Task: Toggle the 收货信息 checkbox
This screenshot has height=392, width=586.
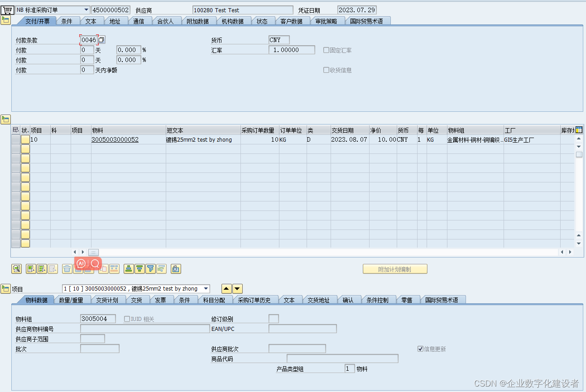Action: (326, 70)
